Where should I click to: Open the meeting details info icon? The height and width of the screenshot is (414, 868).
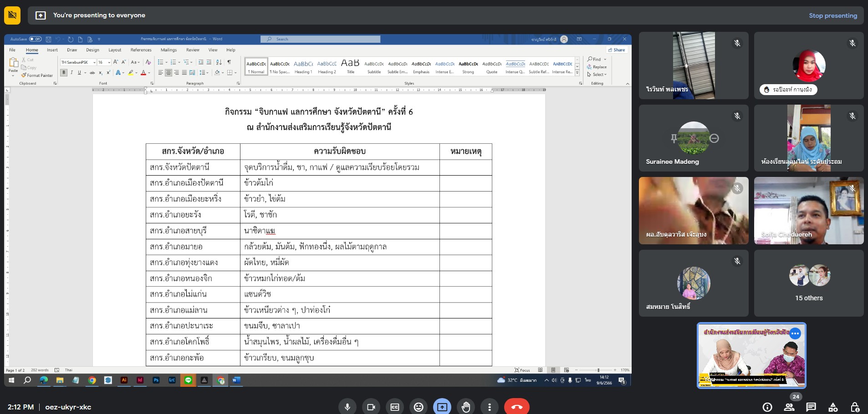767,407
